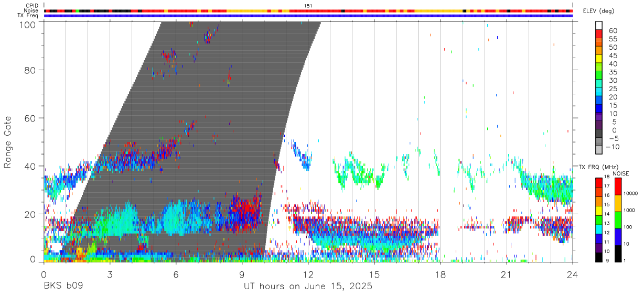Click the green segment of NOISE color bar

(617, 219)
